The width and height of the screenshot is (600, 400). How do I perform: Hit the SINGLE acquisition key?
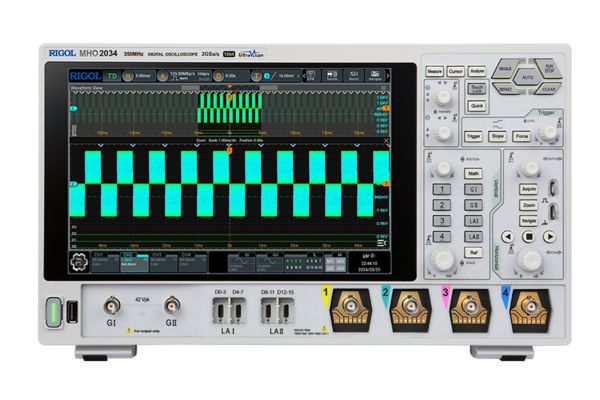pos(505,69)
